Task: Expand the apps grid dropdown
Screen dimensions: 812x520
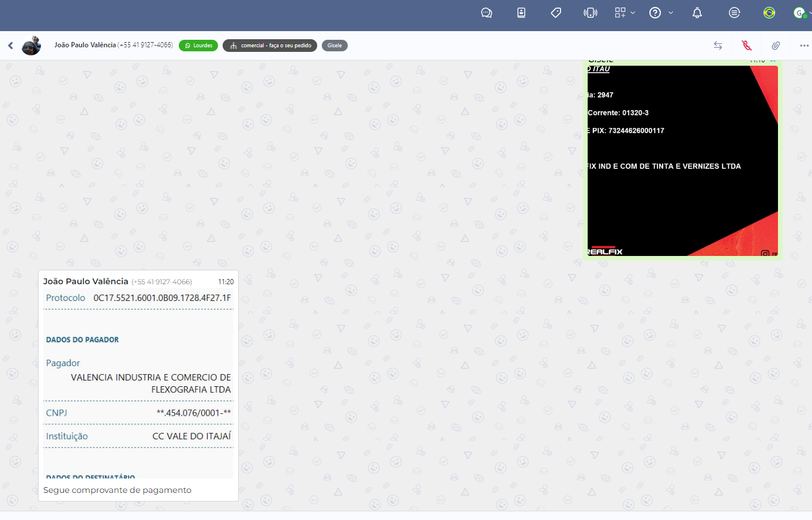Action: point(625,13)
